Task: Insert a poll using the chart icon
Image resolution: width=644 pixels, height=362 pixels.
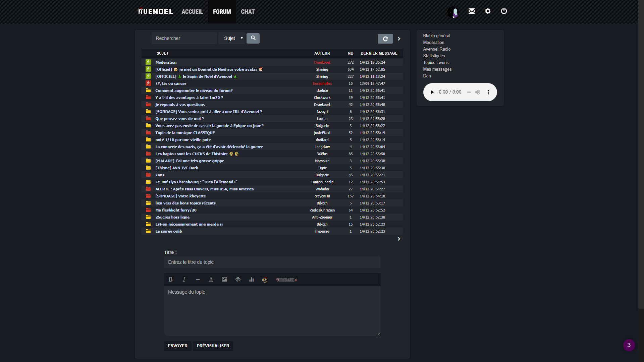Action: 252,279
